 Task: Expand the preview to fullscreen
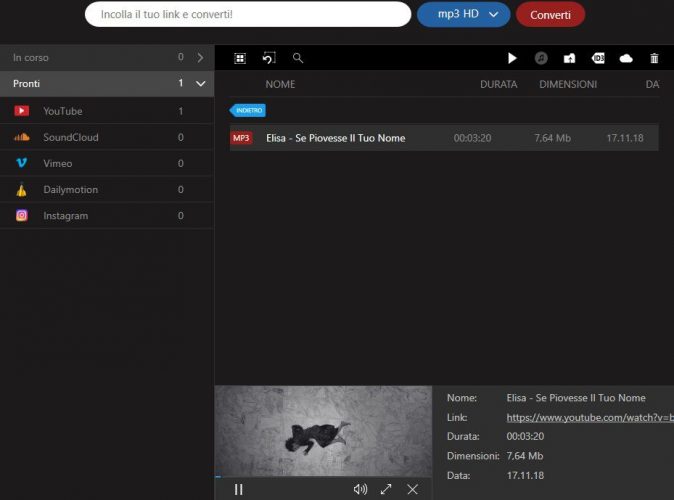click(x=386, y=489)
